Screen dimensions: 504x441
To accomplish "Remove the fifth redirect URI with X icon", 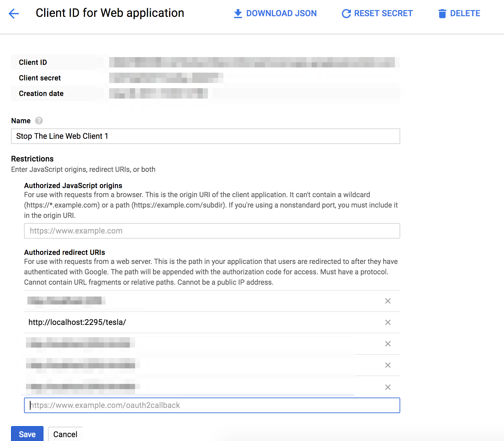I will click(388, 387).
